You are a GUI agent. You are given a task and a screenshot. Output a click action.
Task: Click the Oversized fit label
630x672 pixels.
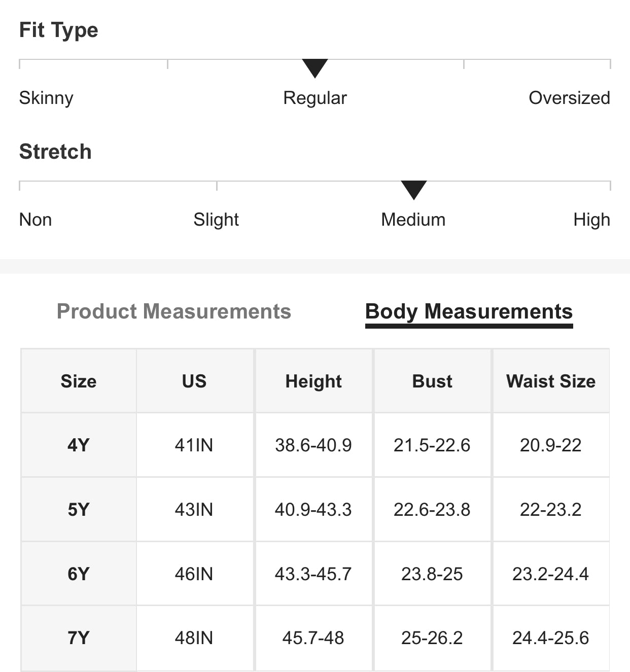[x=569, y=98]
